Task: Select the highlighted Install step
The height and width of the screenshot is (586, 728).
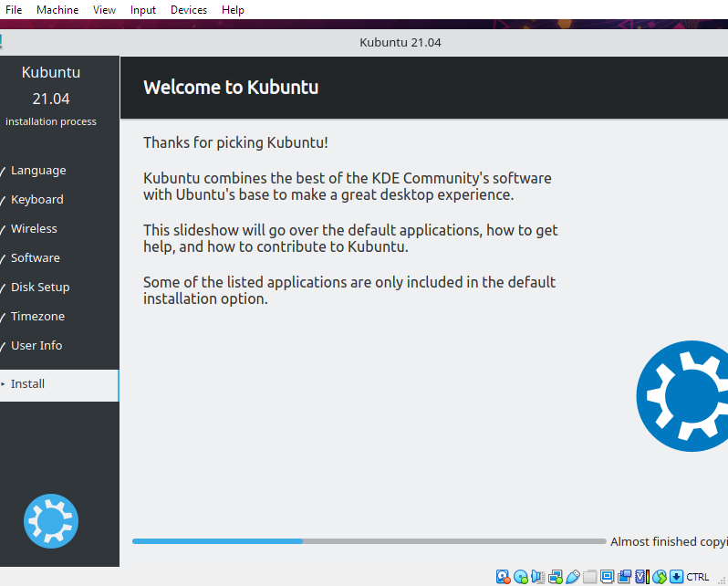Action: pyautogui.click(x=59, y=385)
